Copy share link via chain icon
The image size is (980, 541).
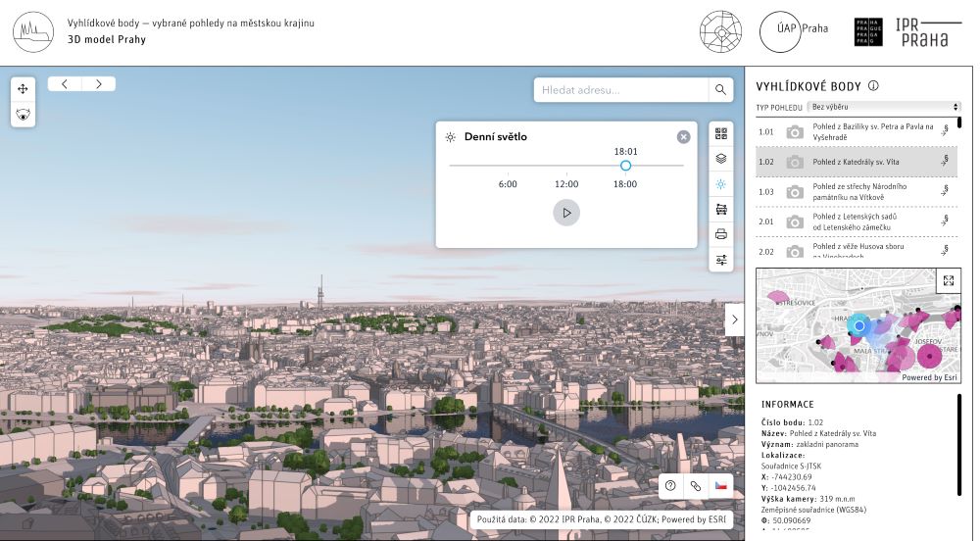click(x=696, y=485)
